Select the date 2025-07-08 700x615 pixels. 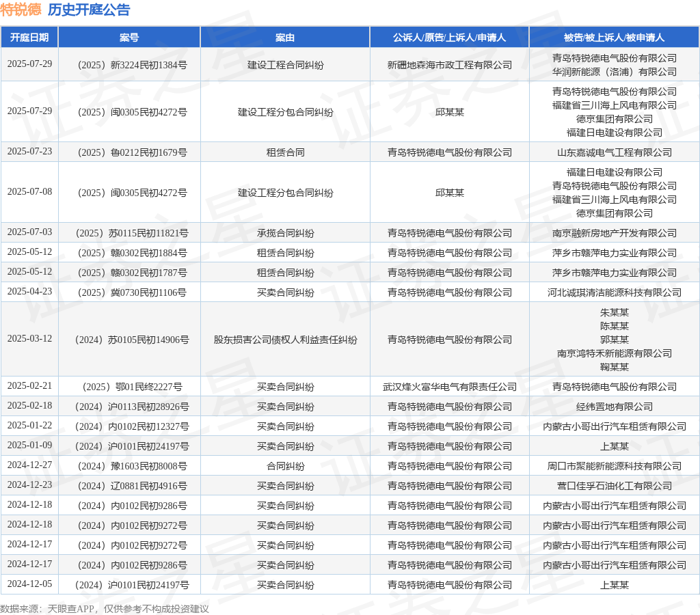tap(29, 191)
